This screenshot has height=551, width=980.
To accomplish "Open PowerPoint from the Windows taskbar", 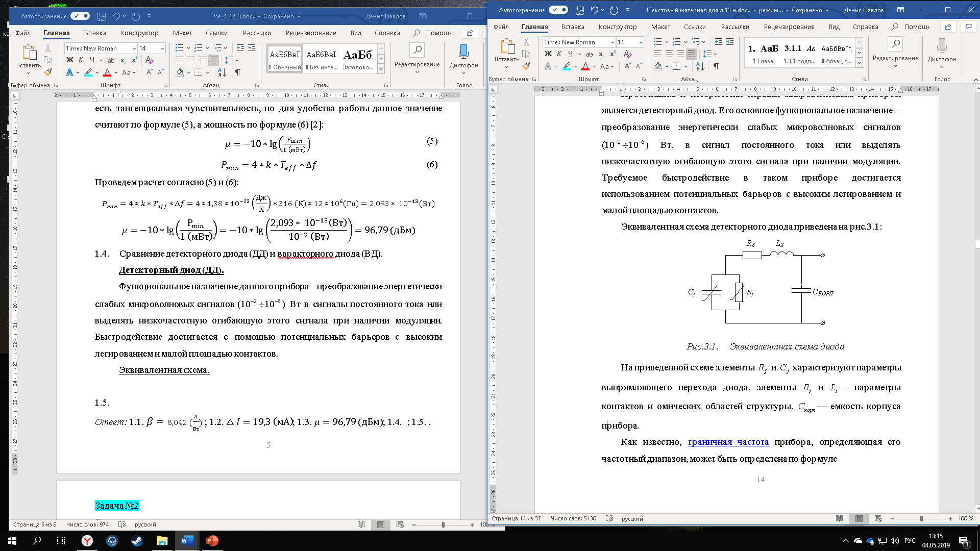I will tap(212, 541).
